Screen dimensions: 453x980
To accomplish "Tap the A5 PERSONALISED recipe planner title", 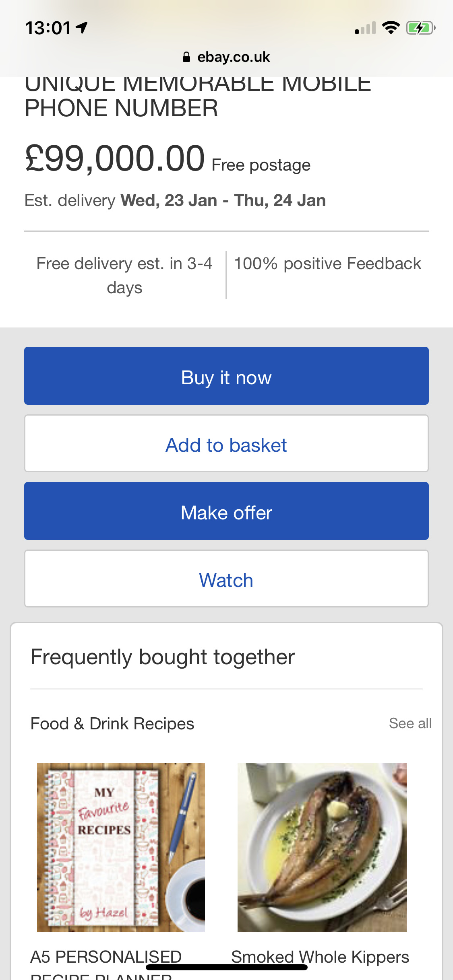I will pyautogui.click(x=106, y=957).
